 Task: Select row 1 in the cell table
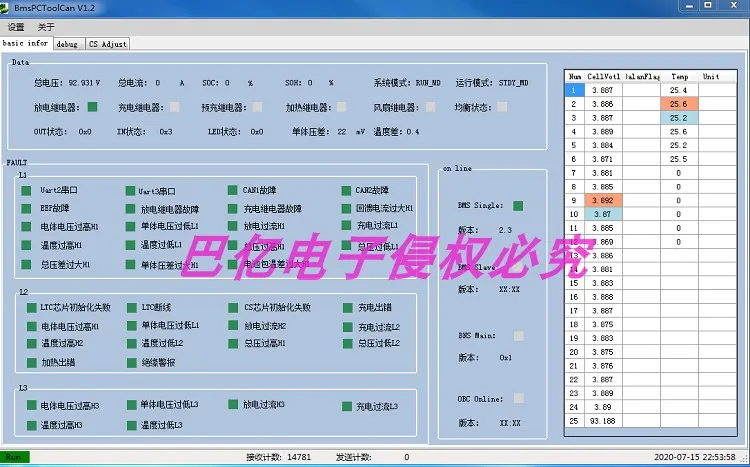tap(575, 90)
